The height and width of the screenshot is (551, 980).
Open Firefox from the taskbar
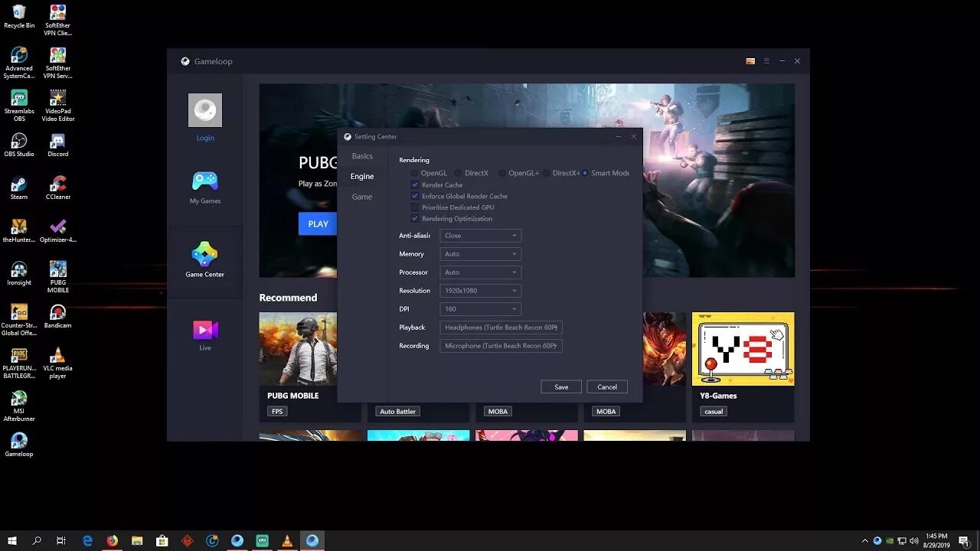point(113,540)
